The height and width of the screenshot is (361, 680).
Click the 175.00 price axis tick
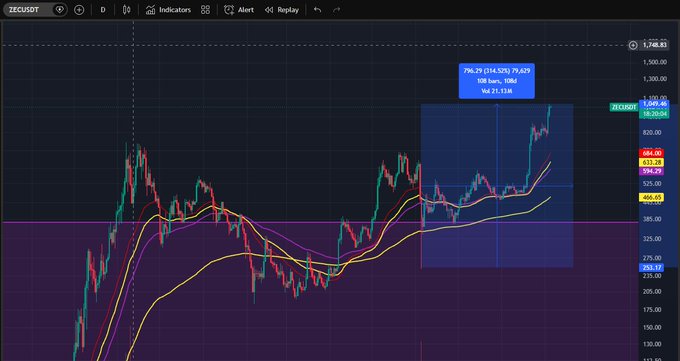[x=652, y=310]
